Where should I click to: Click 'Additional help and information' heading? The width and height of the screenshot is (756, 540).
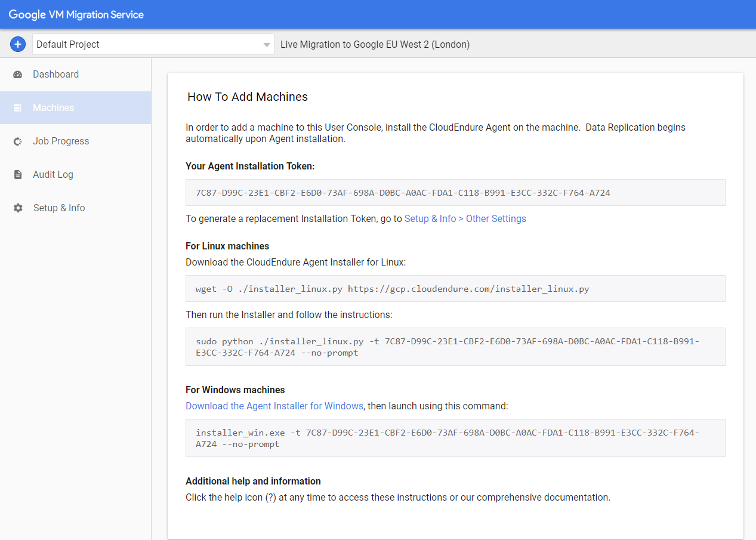pyautogui.click(x=253, y=482)
